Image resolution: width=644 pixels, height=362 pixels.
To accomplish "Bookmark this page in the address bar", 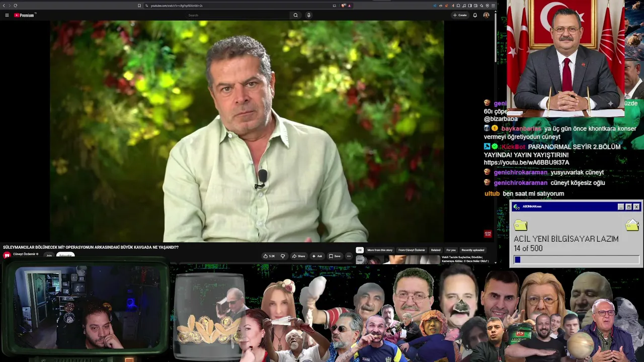I will (x=139, y=6).
